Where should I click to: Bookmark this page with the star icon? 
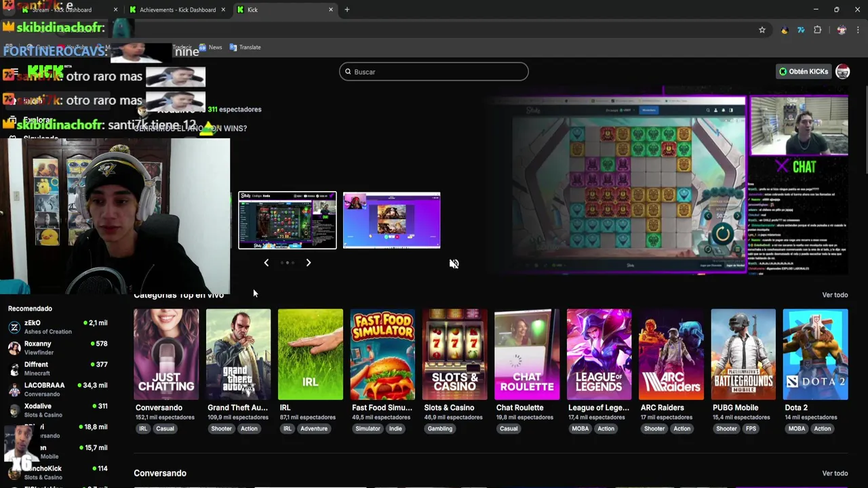tap(762, 30)
